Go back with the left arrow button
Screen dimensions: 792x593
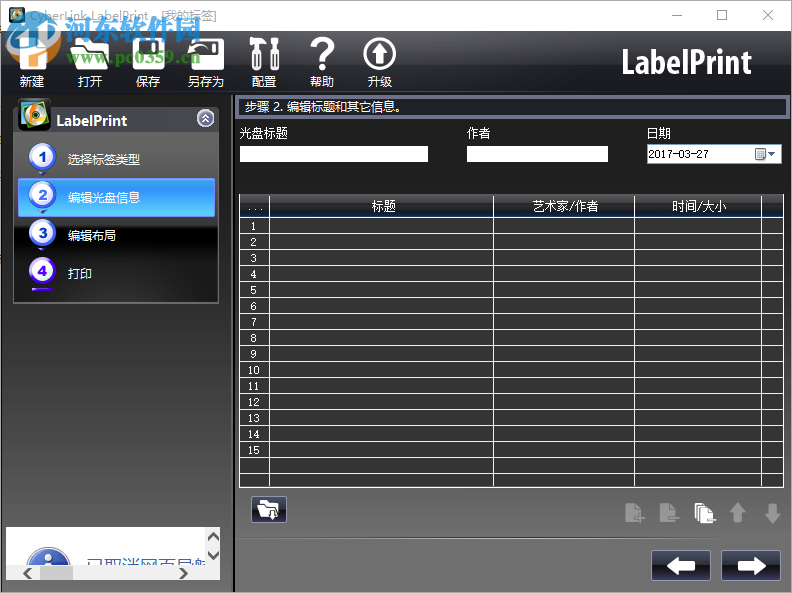pyautogui.click(x=681, y=566)
